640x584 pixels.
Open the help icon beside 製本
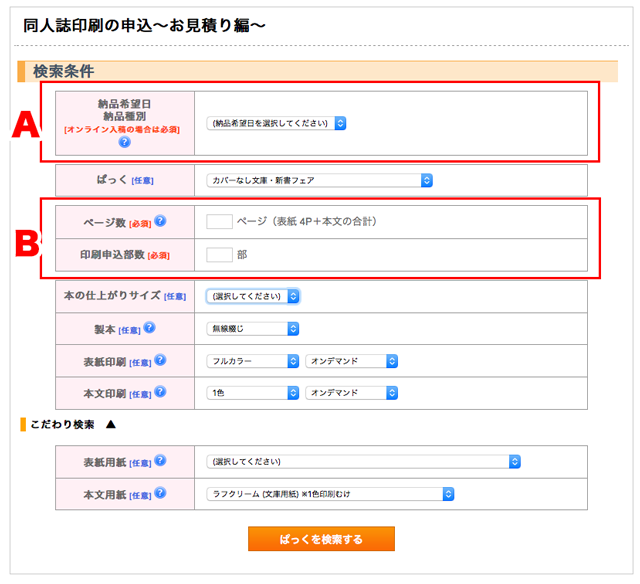[149, 328]
